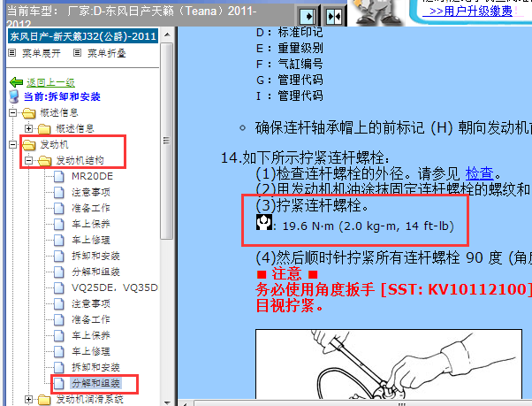Click the 返回上一级 link
The height and width of the screenshot is (406, 532).
(51, 82)
